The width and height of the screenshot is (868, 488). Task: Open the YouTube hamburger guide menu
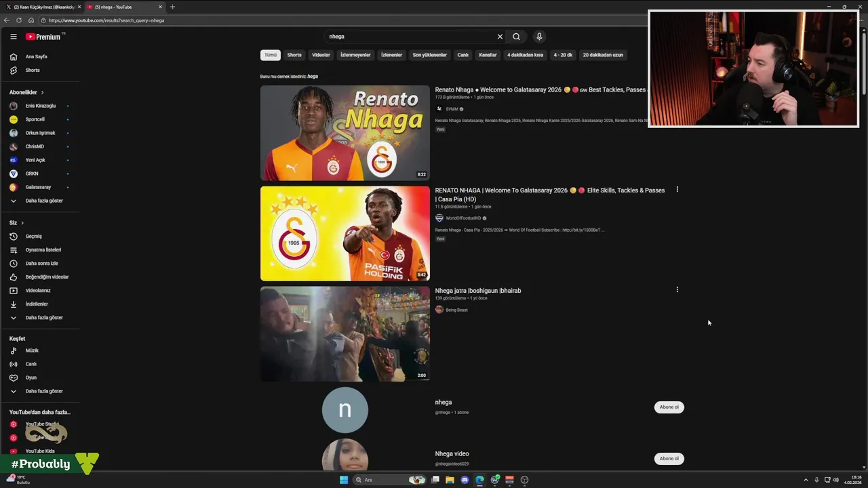point(13,37)
